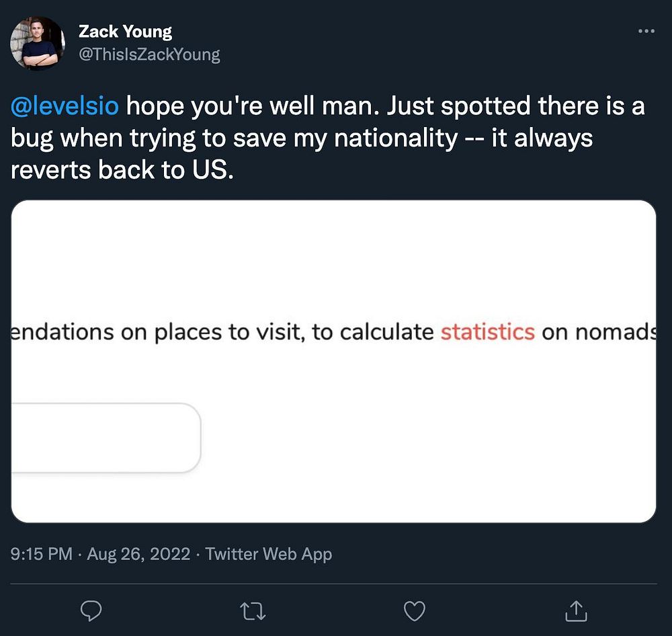Click the Aug 26, 2022 date
The width and height of the screenshot is (672, 636).
pyautogui.click(x=137, y=554)
